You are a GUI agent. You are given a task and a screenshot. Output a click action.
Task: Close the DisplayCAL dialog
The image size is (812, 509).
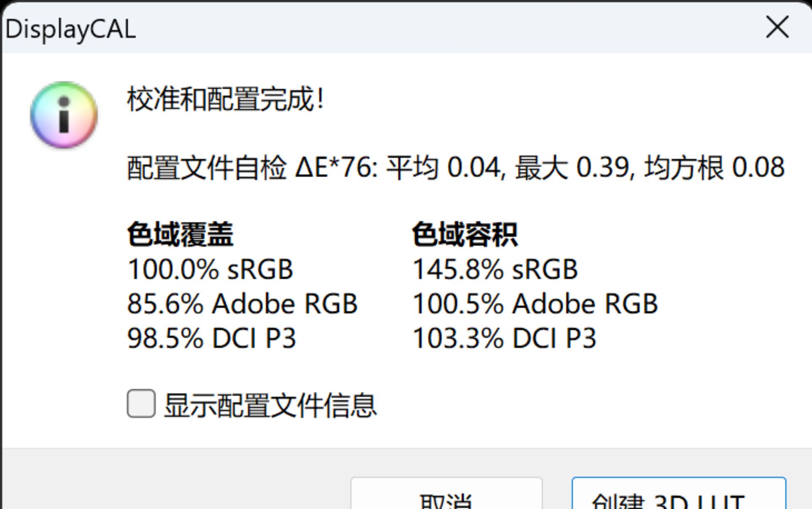tap(777, 27)
